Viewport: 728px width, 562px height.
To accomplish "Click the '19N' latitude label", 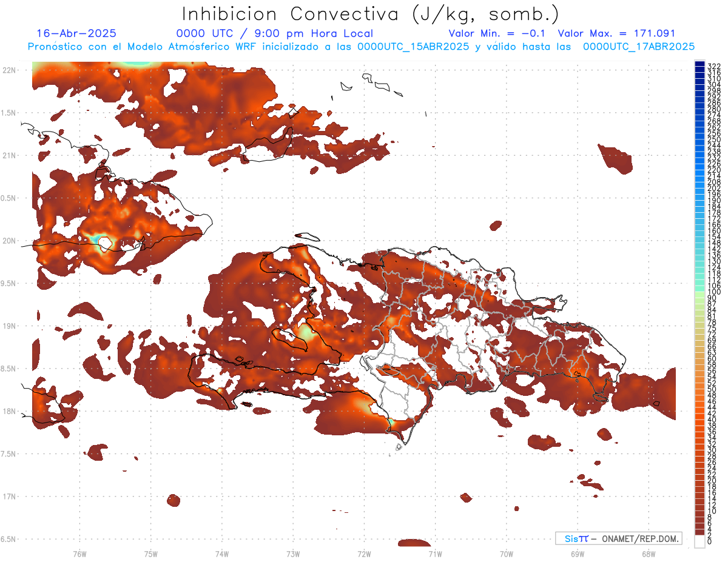I will [8, 326].
